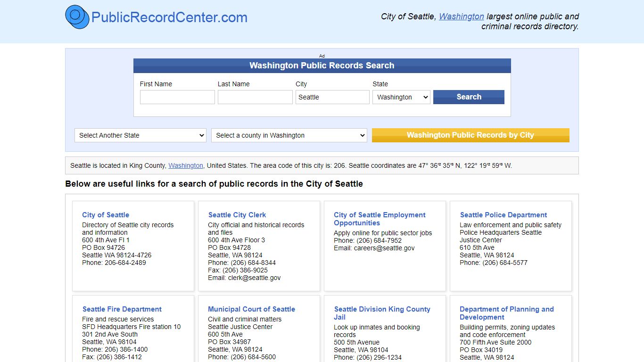Open the PublicRecordCenter.com site title link

point(169,17)
